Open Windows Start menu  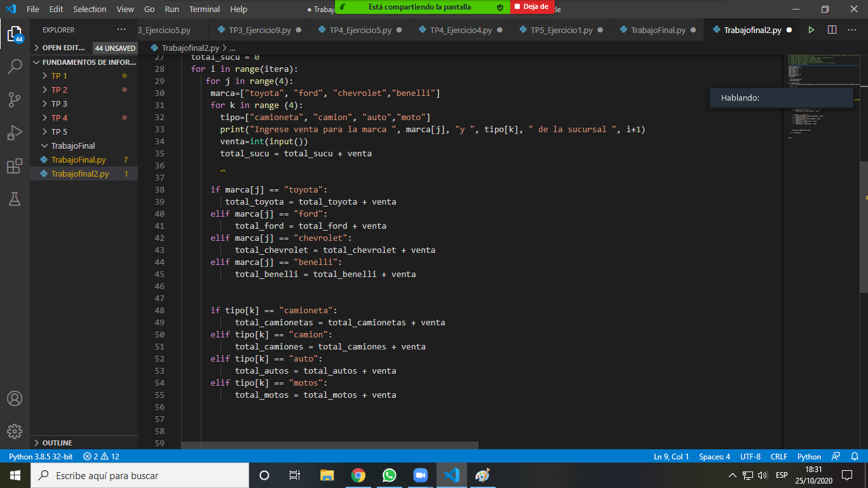click(x=15, y=475)
